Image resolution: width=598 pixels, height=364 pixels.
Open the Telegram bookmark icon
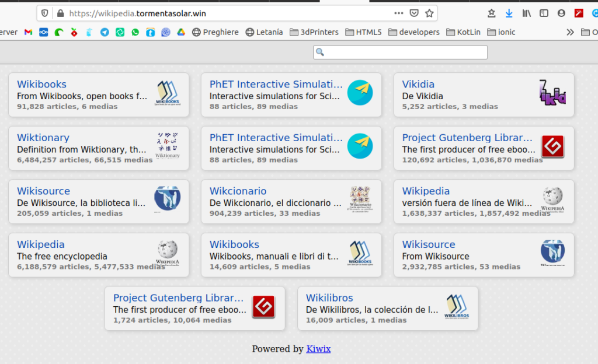pos(105,32)
